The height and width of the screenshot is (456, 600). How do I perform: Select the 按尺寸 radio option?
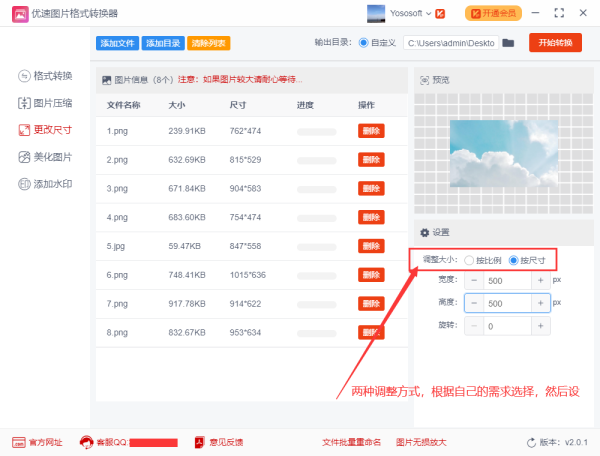pyautogui.click(x=514, y=260)
